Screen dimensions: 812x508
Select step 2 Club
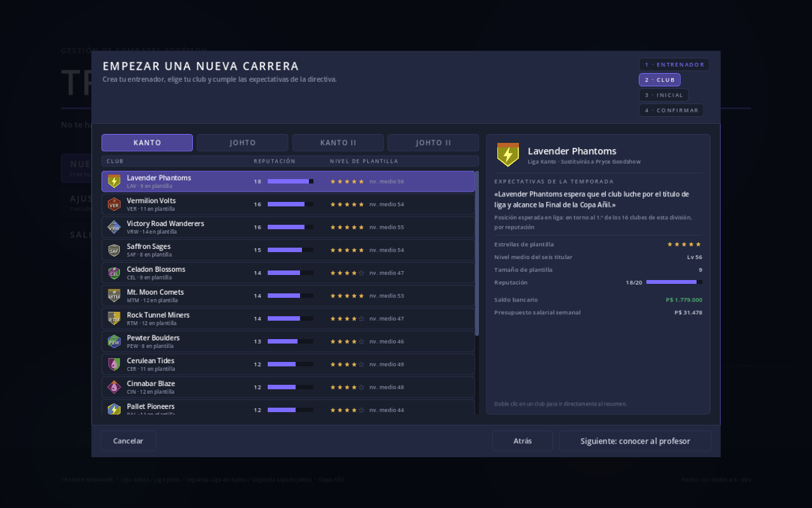tap(660, 80)
